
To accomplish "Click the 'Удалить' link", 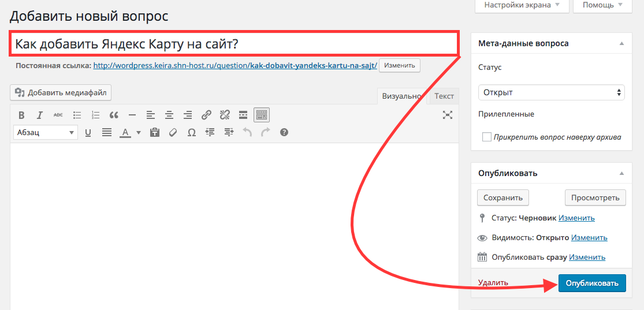I will [493, 283].
